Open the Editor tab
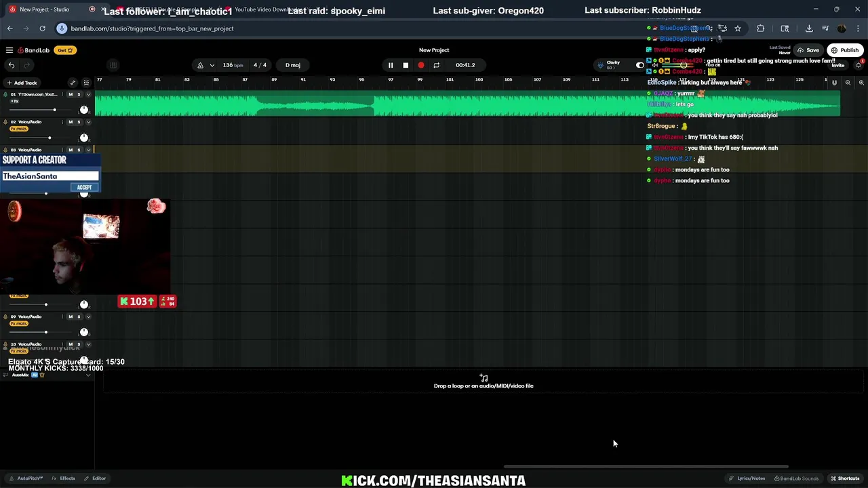This screenshot has width=868, height=488. 95,479
